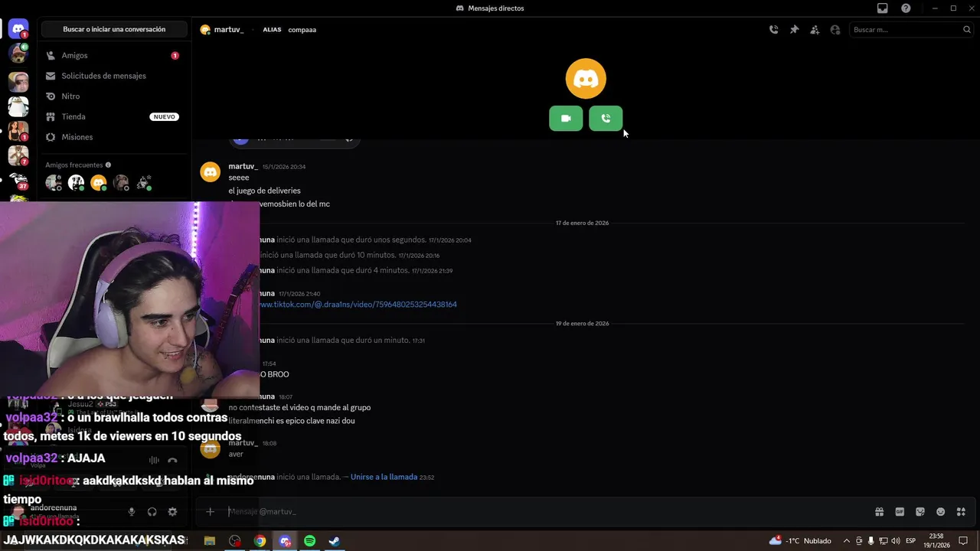The height and width of the screenshot is (551, 980).
Task: Open weather widget -1°C Nublado
Action: pos(801,541)
